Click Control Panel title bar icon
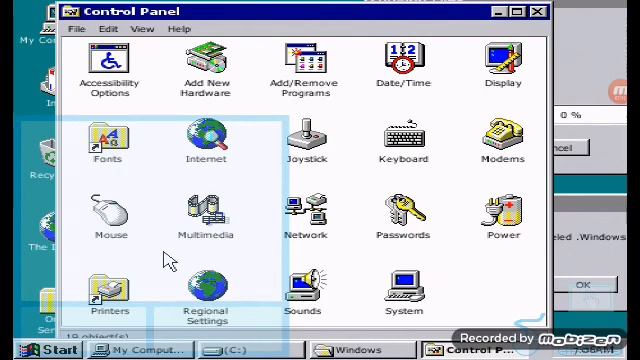The width and height of the screenshot is (640, 360). tap(71, 11)
